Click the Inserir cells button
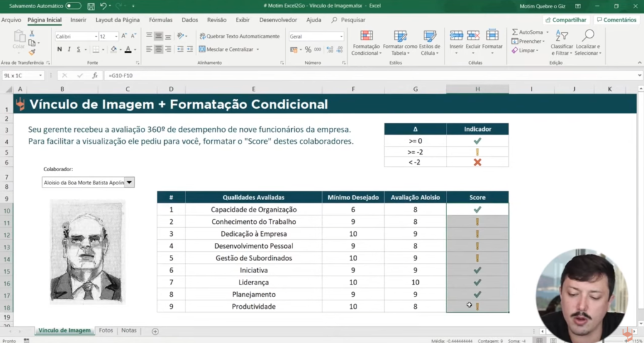The image size is (644, 343). pyautogui.click(x=457, y=42)
